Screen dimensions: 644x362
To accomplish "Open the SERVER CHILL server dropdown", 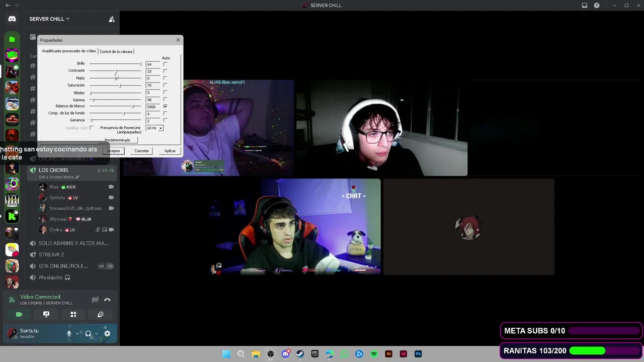I will (x=49, y=19).
